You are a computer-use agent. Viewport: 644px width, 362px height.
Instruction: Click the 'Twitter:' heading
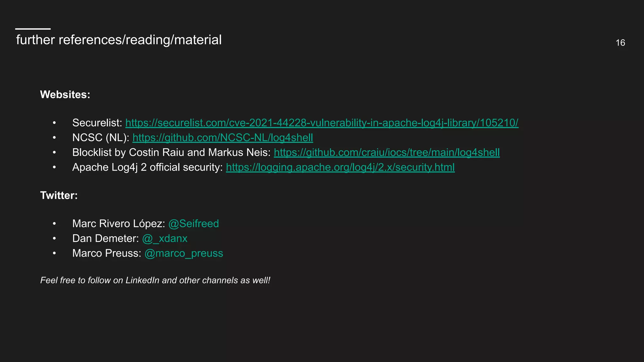[x=59, y=195]
